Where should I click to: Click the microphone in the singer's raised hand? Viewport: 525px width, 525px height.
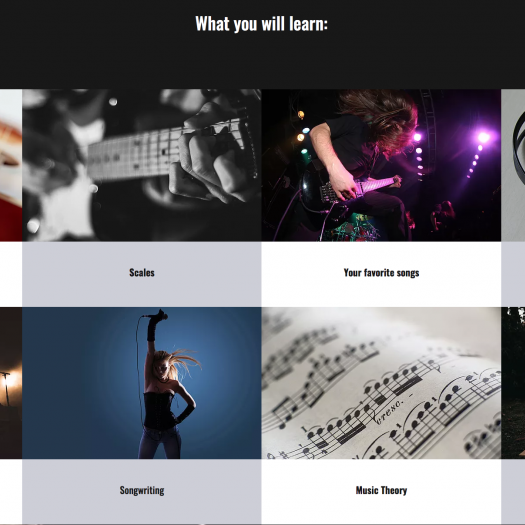[157, 315]
